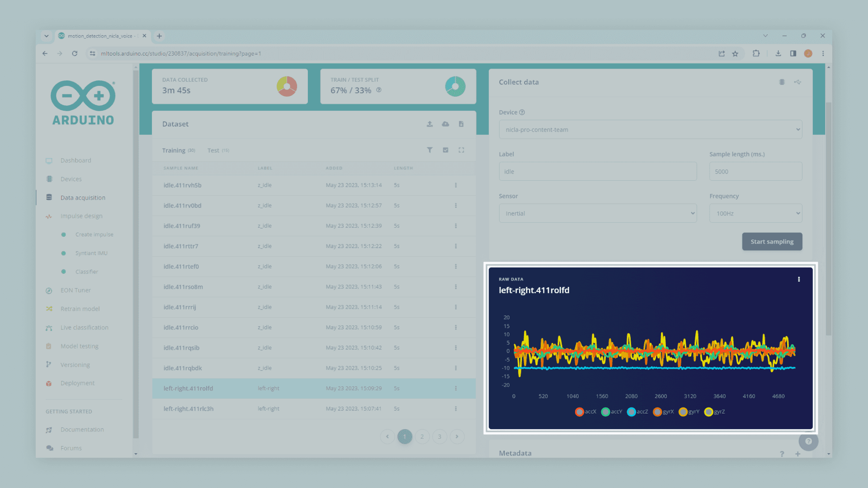The height and width of the screenshot is (488, 868).
Task: Click the cloud upload icon in Dataset header
Action: point(445,124)
